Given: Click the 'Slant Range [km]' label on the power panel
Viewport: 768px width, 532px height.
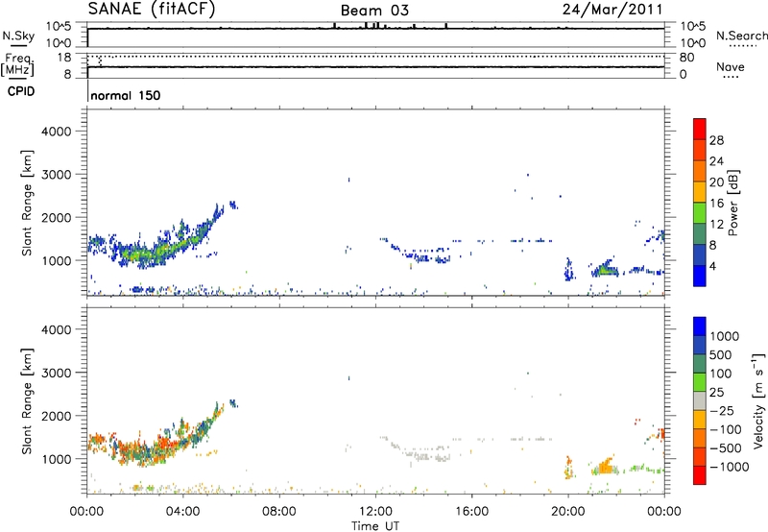Looking at the screenshot, I should pos(27,203).
